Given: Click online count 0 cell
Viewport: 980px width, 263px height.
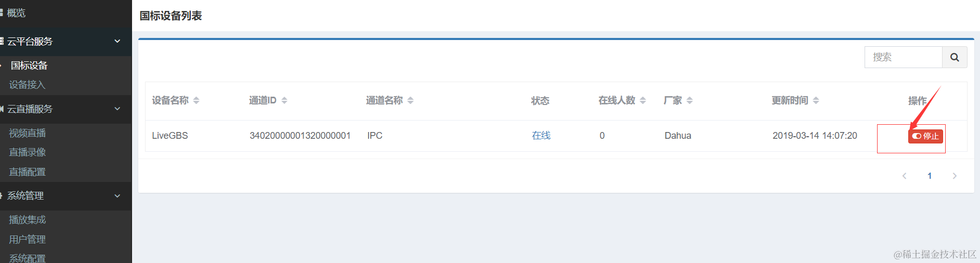Looking at the screenshot, I should [x=602, y=136].
